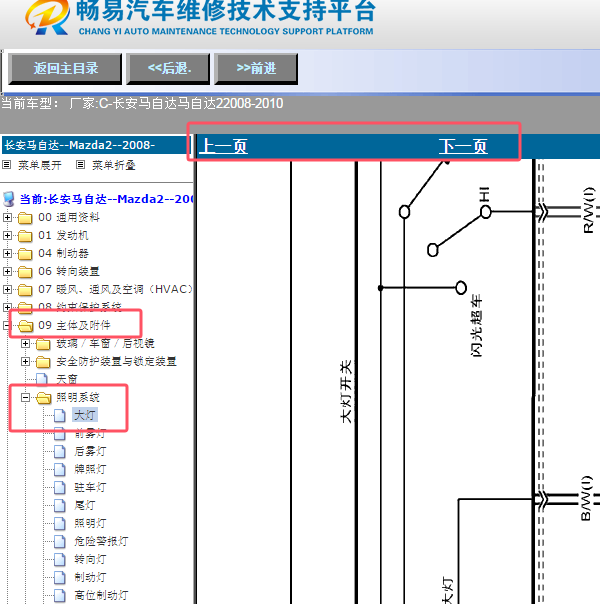
Task: Click the 当前:长安马自达--Mazda2 root node
Action: 106,199
